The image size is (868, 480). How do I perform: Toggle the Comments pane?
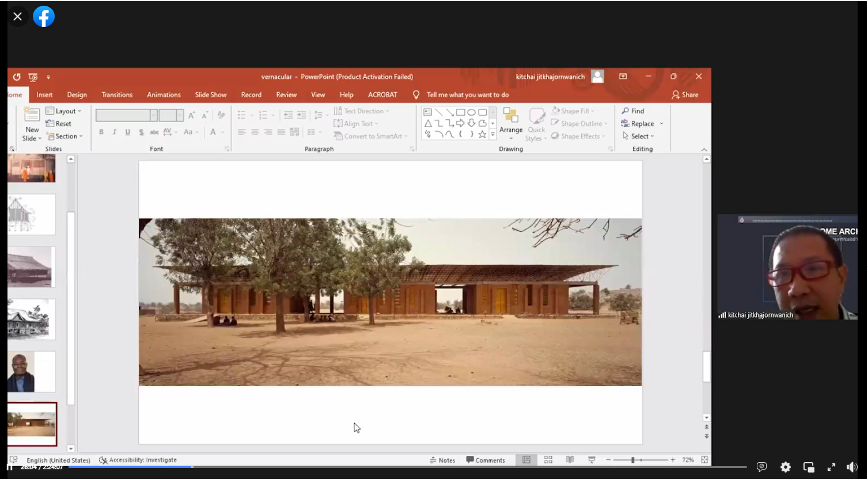[x=486, y=460]
